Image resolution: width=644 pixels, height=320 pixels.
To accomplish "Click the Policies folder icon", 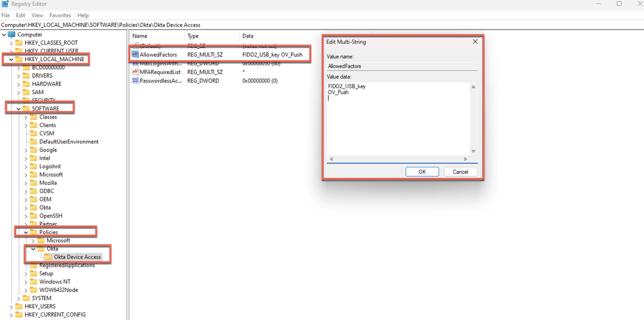I will click(x=33, y=232).
